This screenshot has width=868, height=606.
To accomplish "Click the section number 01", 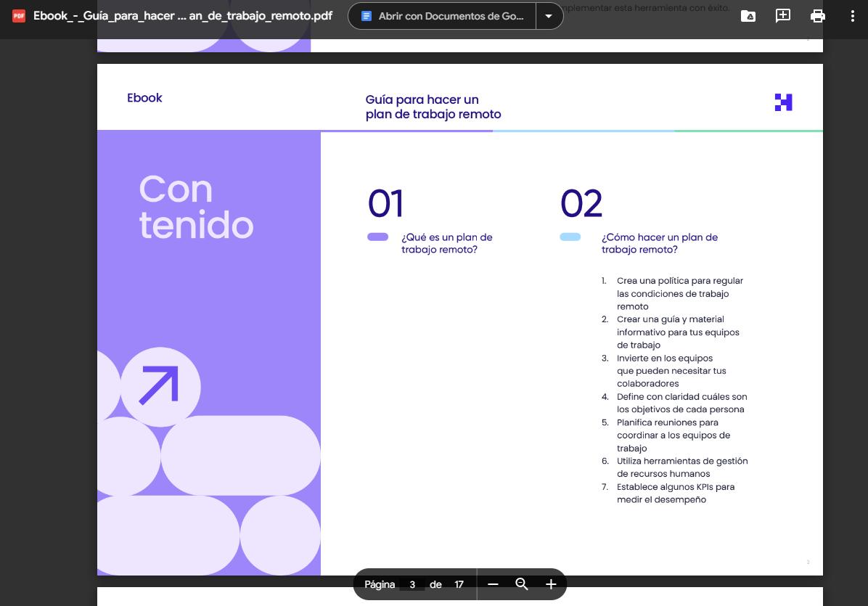I will coord(385,204).
